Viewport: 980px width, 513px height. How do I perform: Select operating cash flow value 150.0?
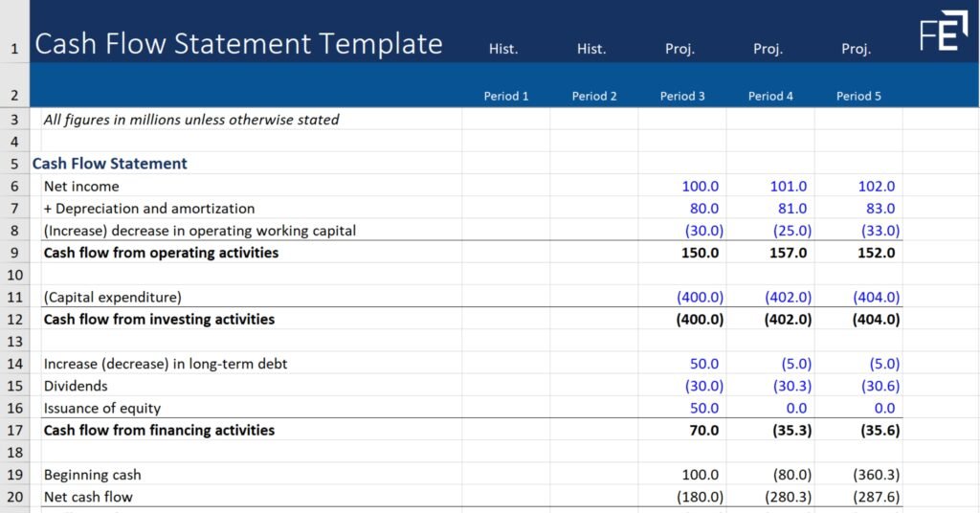700,253
